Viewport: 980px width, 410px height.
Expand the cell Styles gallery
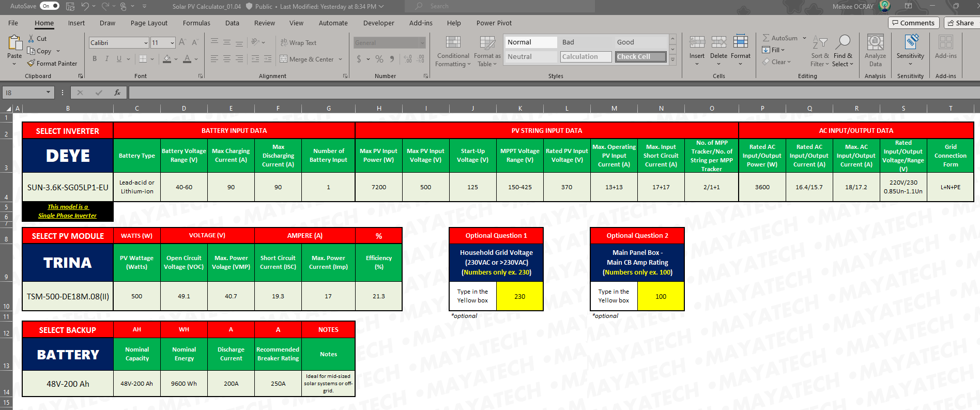[672, 60]
